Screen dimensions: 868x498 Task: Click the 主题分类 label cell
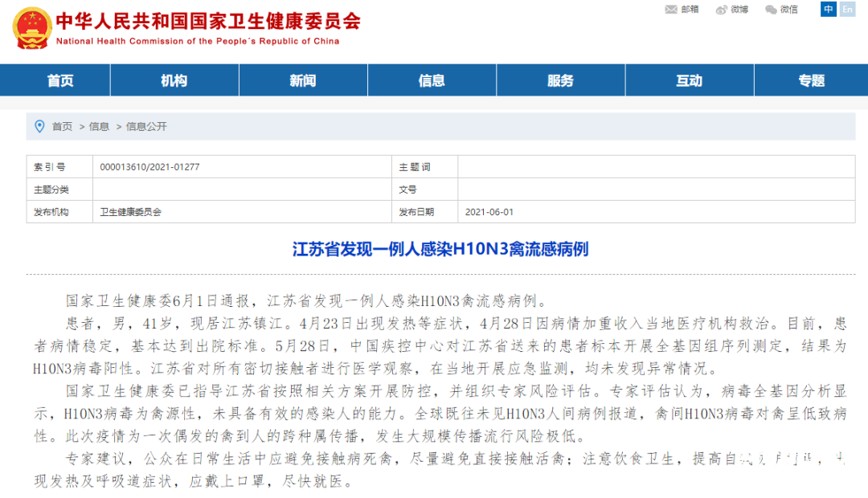[x=59, y=190]
